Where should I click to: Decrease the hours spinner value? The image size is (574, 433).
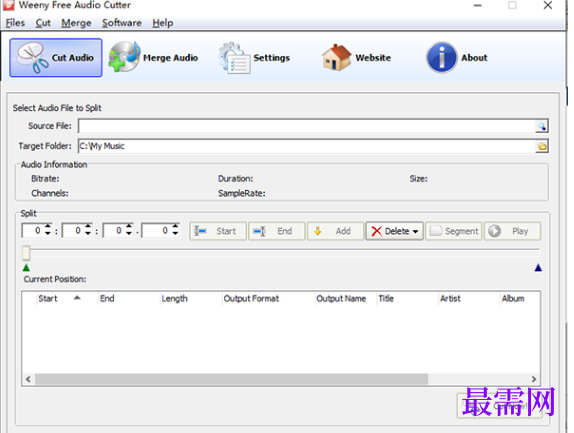(x=48, y=234)
